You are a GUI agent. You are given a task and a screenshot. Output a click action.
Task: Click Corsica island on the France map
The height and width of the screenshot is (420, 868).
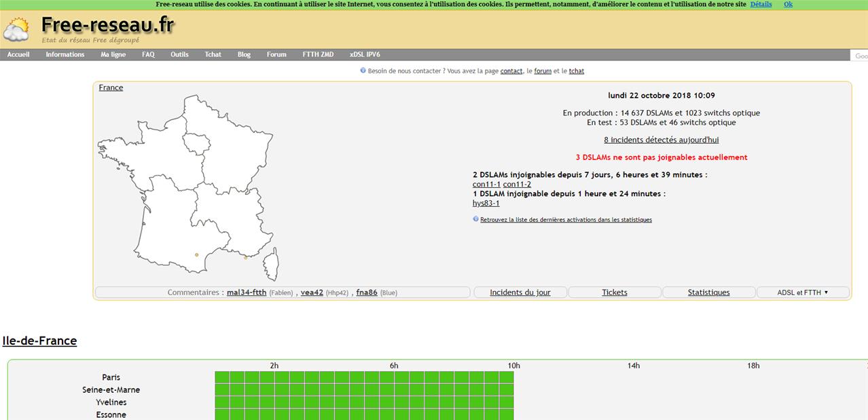271,264
